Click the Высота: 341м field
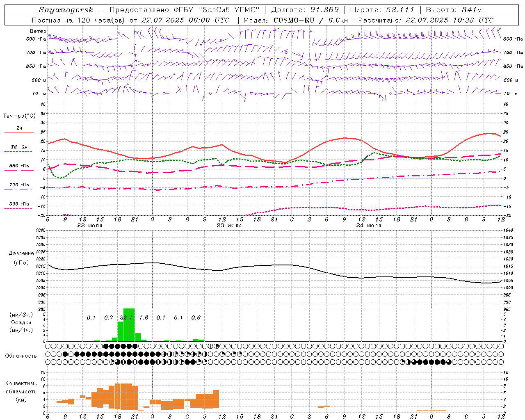Viewport: 525px width, 420px height. (x=454, y=10)
